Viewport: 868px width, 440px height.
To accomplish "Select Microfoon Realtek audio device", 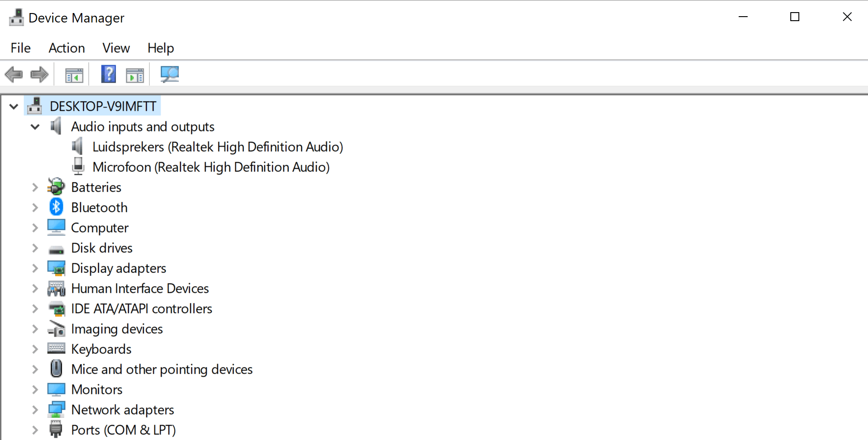I will tap(211, 167).
